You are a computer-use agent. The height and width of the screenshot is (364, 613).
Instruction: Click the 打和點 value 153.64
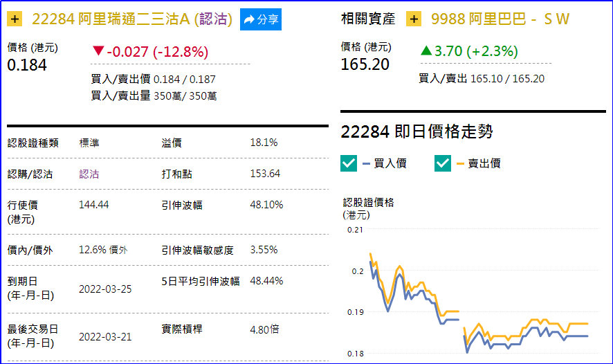coord(265,174)
